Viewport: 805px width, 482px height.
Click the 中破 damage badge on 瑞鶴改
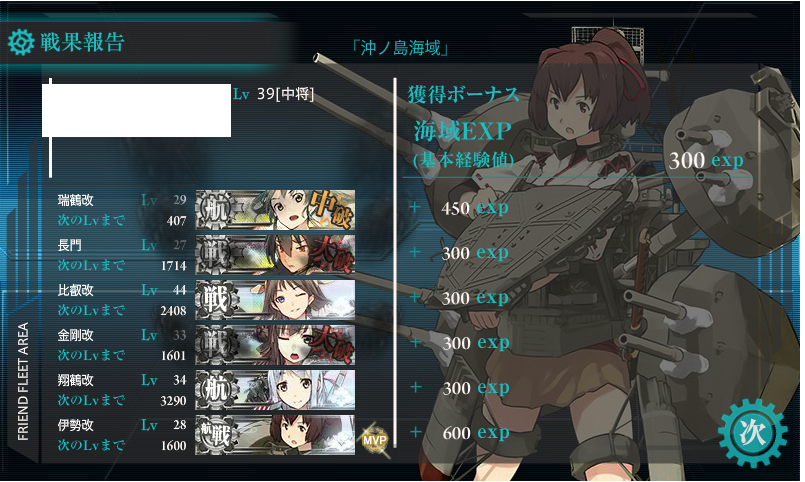click(x=333, y=209)
